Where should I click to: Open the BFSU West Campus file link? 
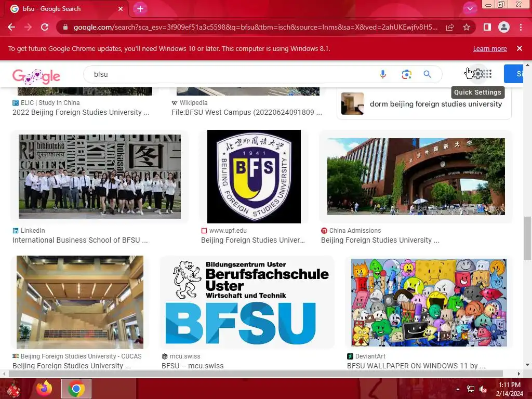247,112
